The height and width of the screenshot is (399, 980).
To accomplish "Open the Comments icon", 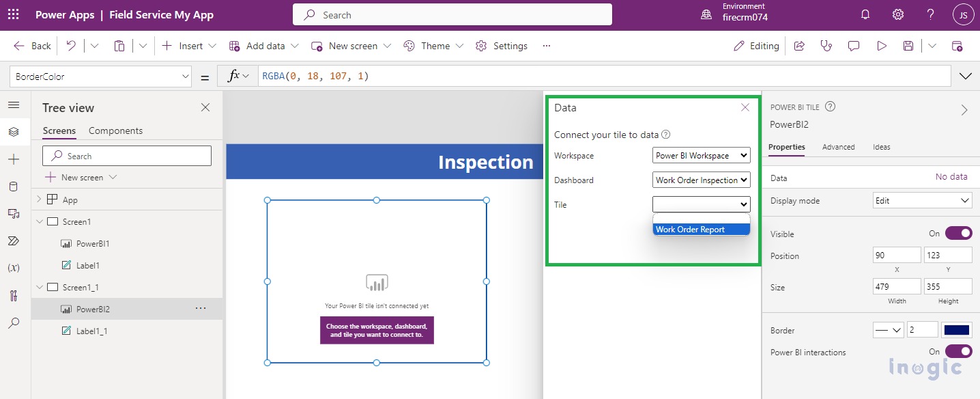I will pos(853,46).
